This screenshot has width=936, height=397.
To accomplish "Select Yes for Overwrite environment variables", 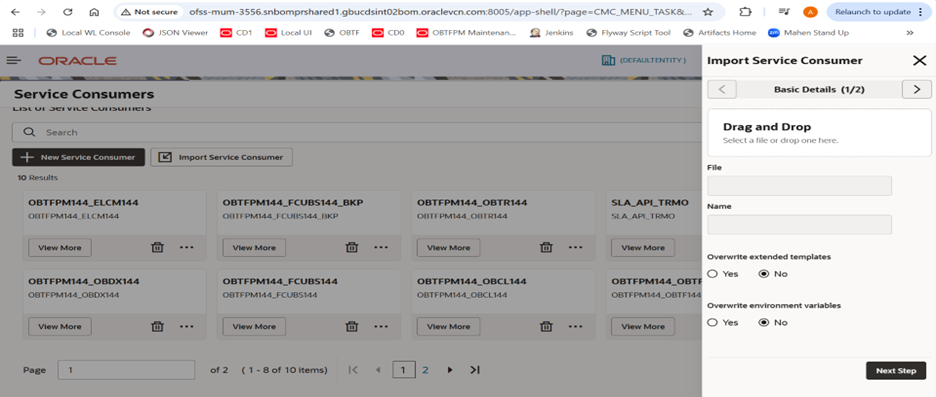I will (x=712, y=322).
